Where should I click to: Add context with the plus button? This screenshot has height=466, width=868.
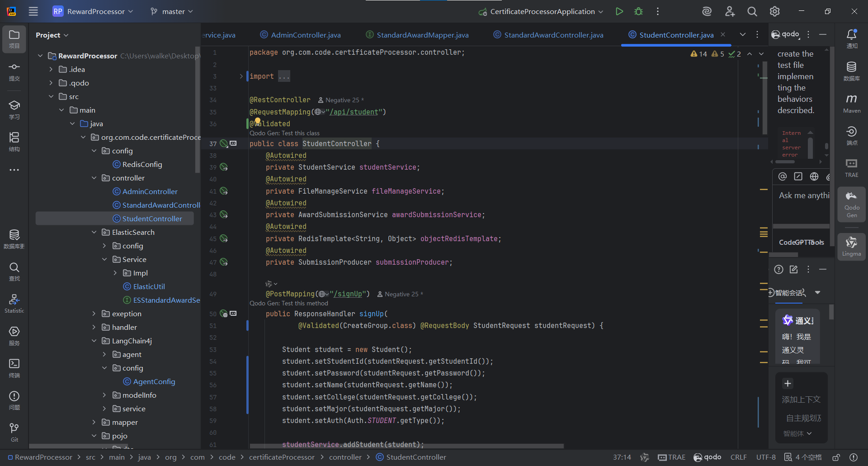click(x=788, y=383)
